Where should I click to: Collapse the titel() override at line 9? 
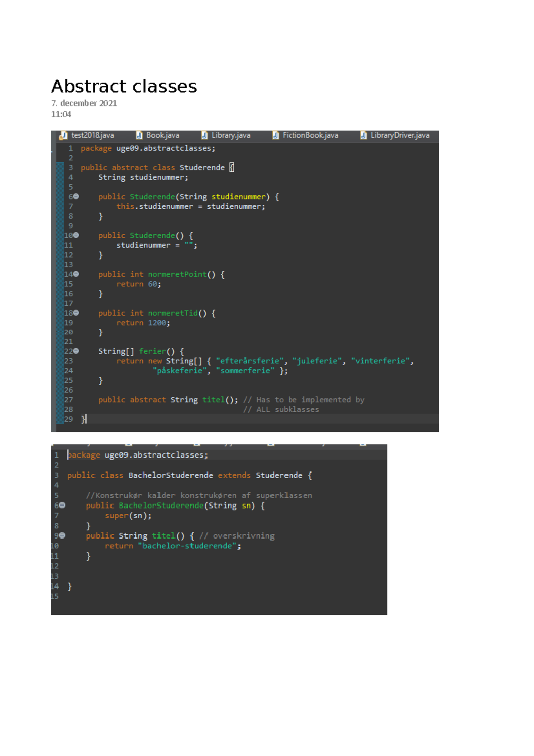[x=62, y=535]
